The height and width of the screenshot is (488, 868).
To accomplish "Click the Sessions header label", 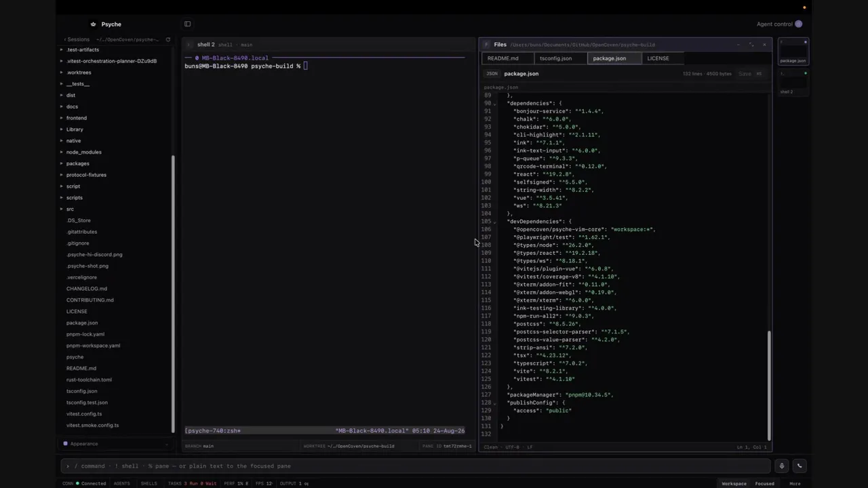I will coord(78,39).
